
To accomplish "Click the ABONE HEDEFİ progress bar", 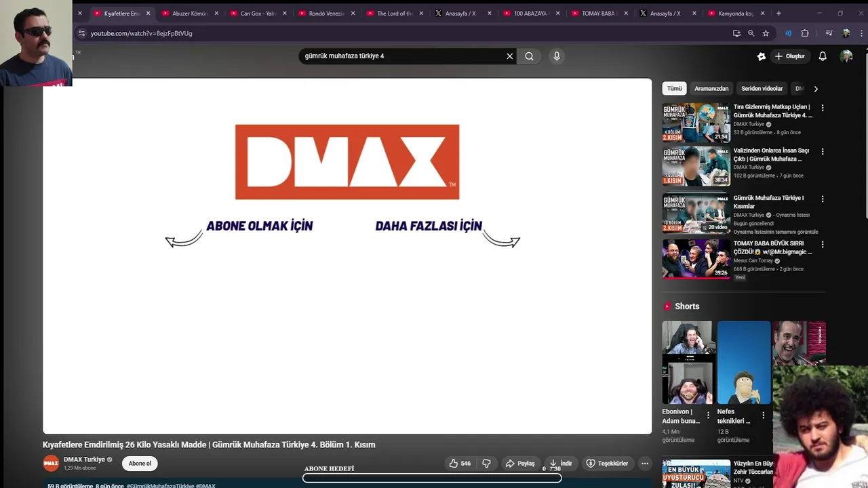I will click(x=432, y=478).
